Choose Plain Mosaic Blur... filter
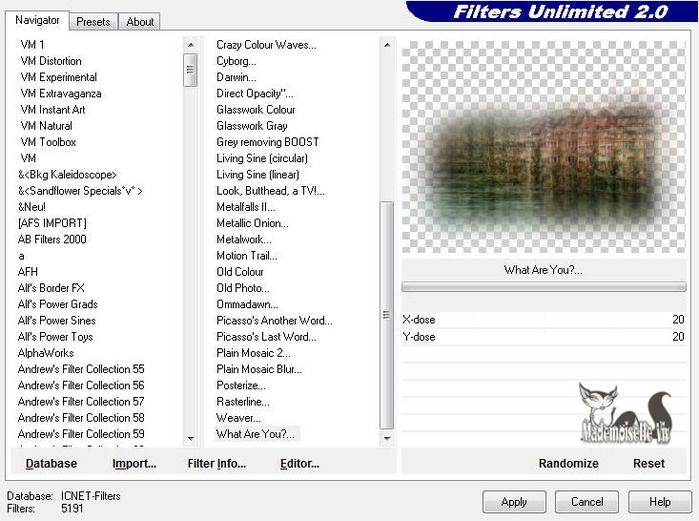This screenshot has width=699, height=521. (259, 369)
